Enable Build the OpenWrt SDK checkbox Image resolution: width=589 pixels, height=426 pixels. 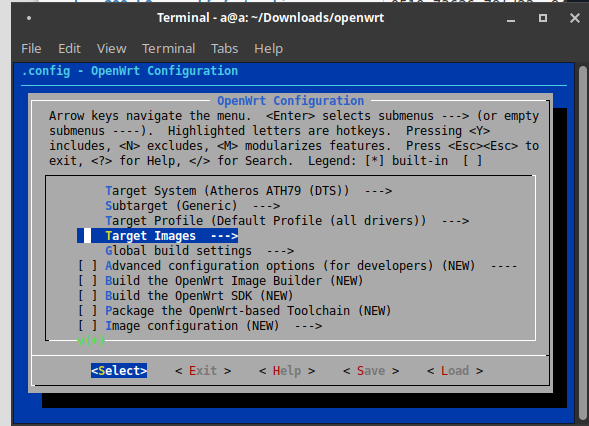click(x=87, y=296)
